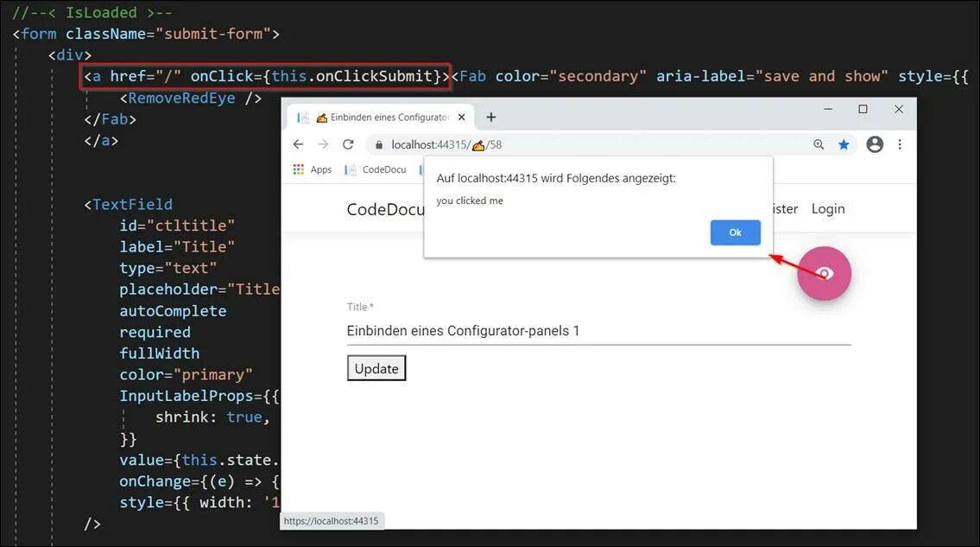Click 'RemoveRedEye' in the code editor
This screenshot has width=980, height=547.
(x=181, y=98)
